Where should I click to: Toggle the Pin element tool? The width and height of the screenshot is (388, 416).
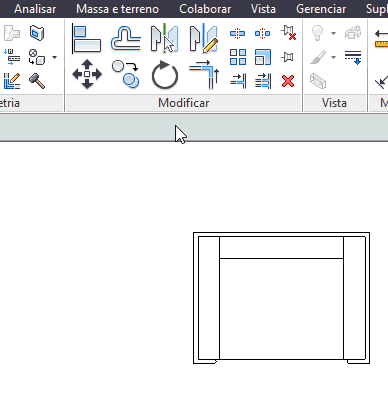287,57
